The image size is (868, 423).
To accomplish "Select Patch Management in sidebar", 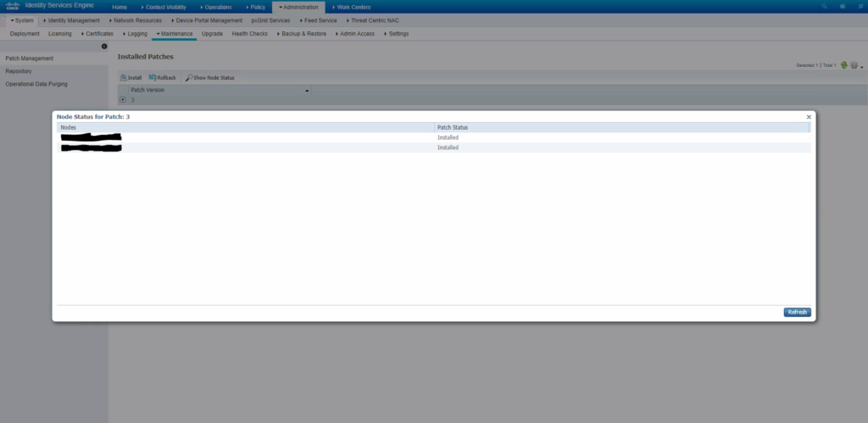I will [54, 58].
